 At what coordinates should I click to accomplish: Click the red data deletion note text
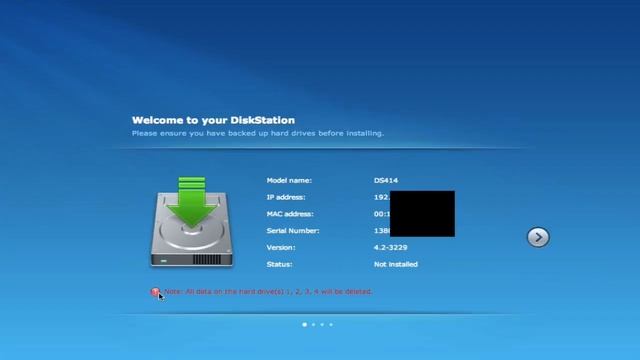coord(268,291)
